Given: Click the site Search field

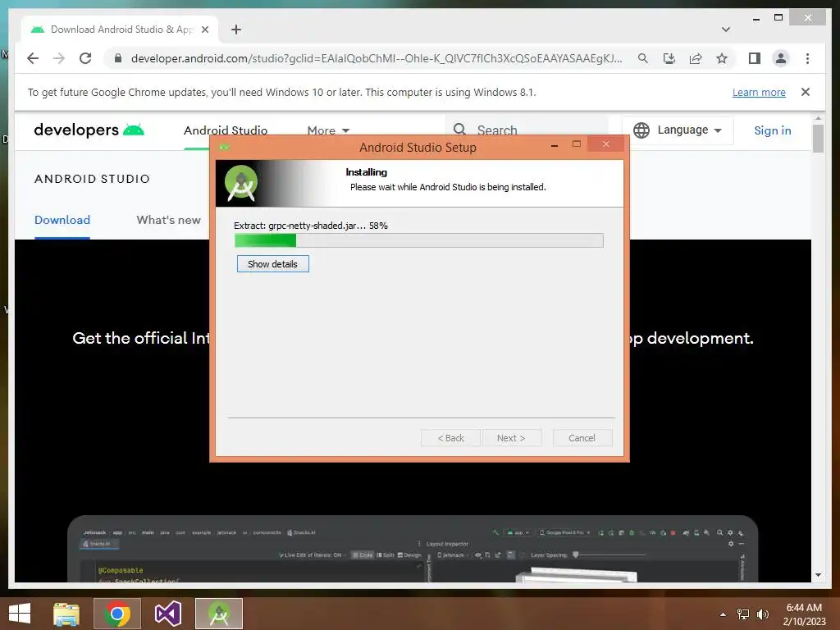Looking at the screenshot, I should 527,130.
